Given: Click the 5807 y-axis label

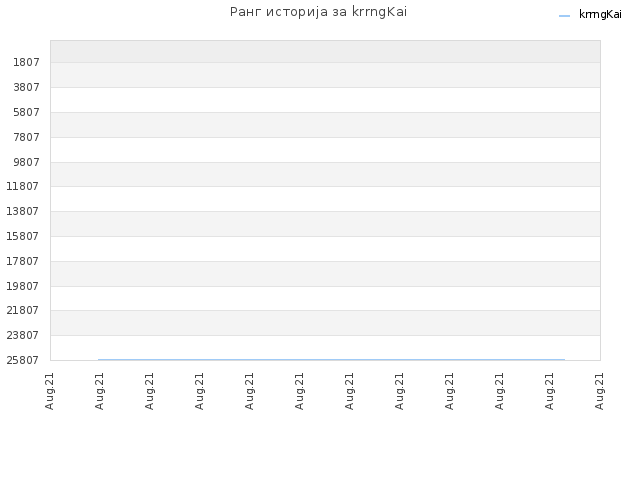Looking at the screenshot, I should coord(26,112).
